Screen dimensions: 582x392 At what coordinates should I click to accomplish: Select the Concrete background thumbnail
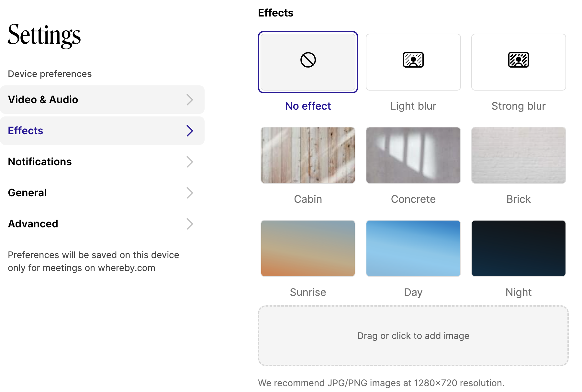click(x=413, y=155)
